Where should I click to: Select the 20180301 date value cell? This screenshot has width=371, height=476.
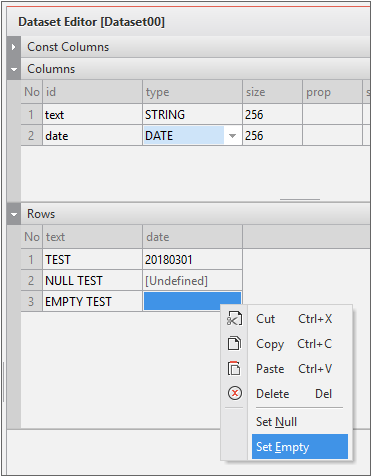[193, 259]
